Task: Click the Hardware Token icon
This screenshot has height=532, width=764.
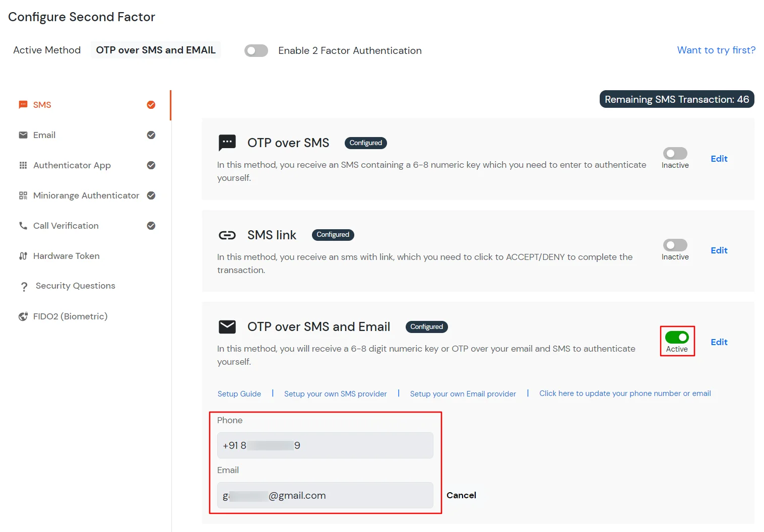Action: [x=23, y=256]
